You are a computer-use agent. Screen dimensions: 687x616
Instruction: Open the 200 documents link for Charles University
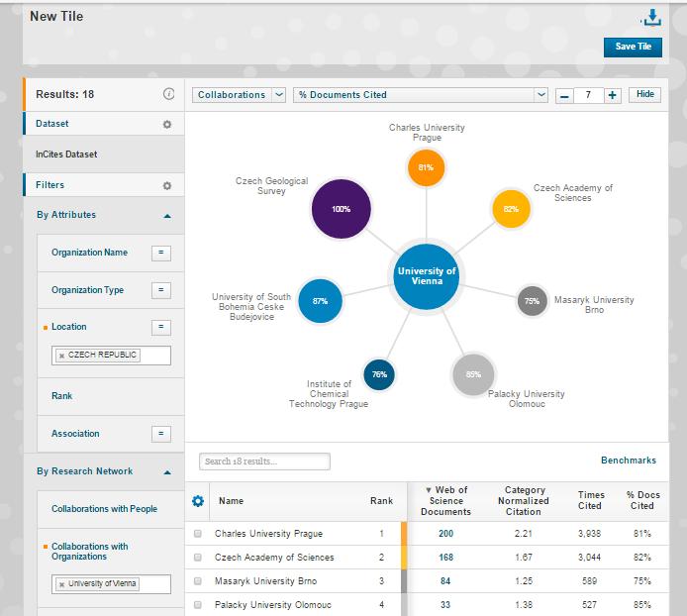tap(445, 534)
